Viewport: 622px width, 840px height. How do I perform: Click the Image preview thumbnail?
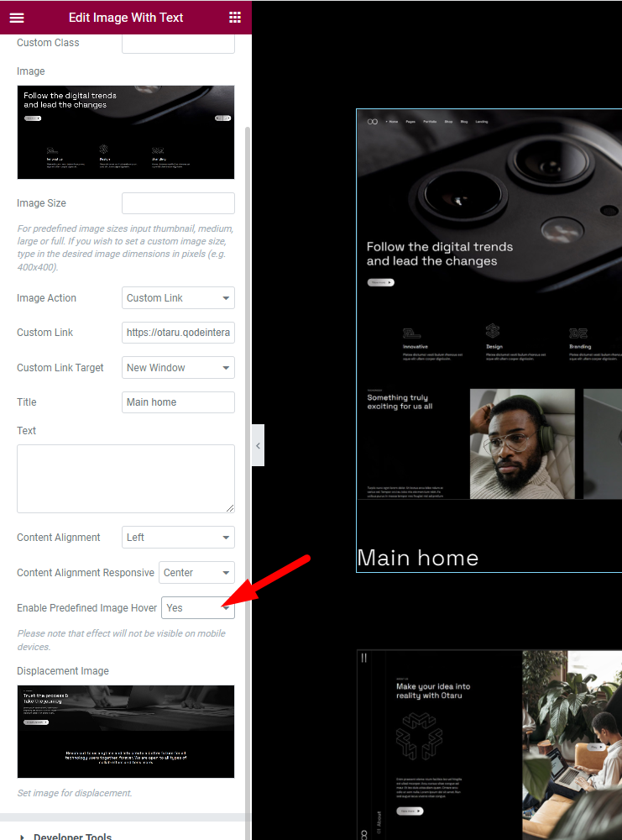pyautogui.click(x=126, y=133)
